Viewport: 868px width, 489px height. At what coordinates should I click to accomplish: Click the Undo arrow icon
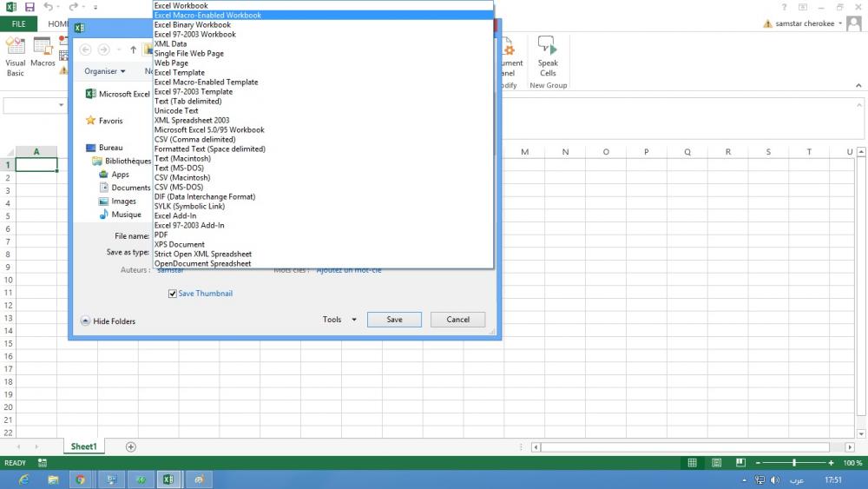tap(48, 7)
